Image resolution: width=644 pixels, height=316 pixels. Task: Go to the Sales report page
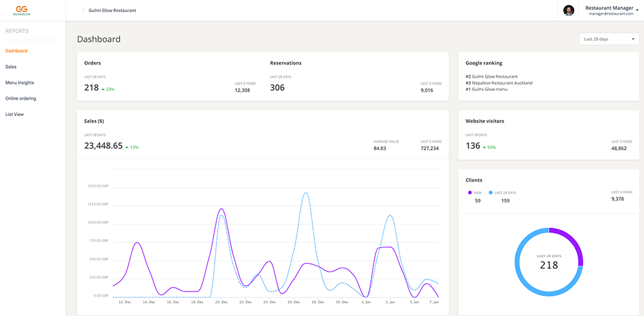(11, 67)
